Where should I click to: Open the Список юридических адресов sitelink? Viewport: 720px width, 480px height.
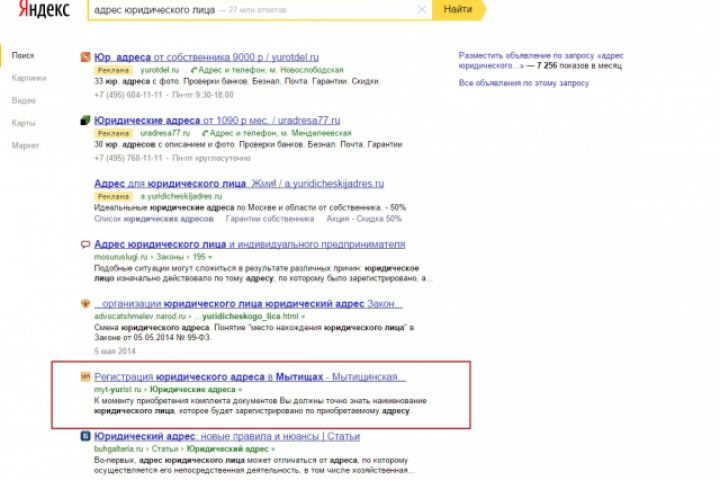[154, 219]
